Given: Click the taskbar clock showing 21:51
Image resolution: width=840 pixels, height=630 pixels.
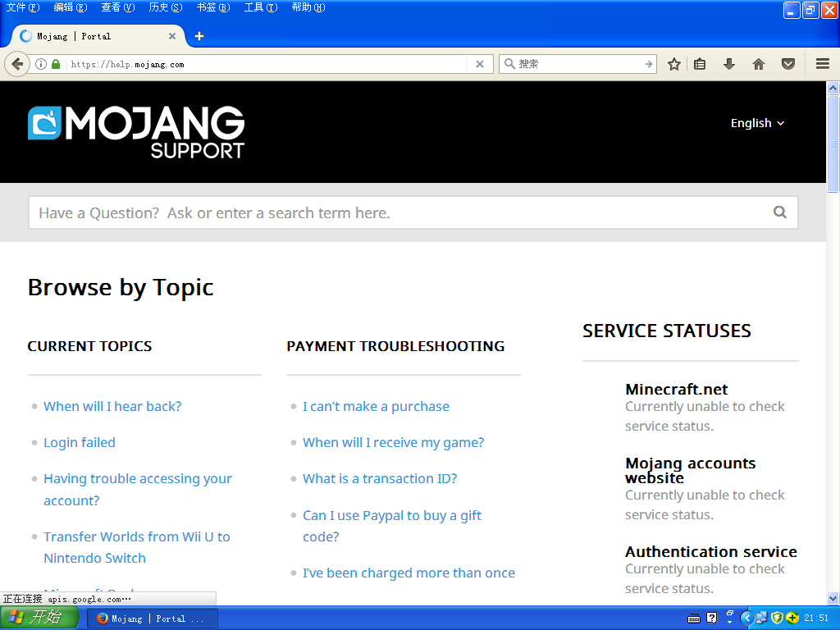Looking at the screenshot, I should 816,619.
